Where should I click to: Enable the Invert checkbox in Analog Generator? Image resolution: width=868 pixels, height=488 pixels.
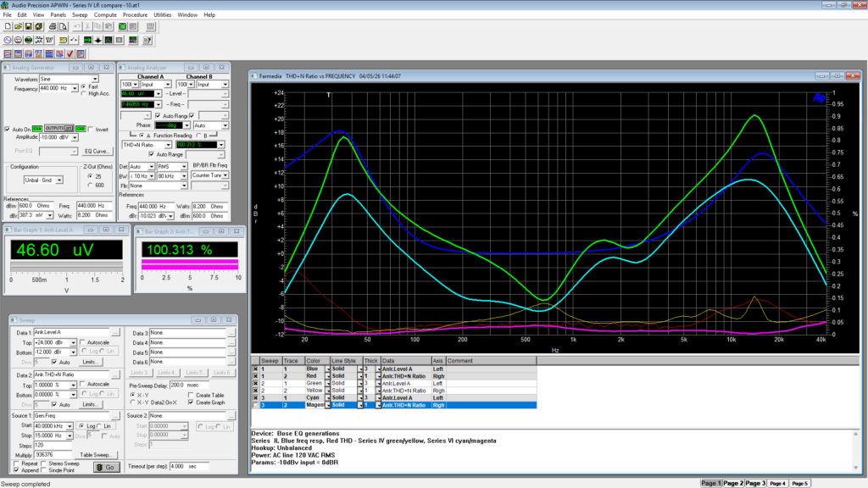click(x=92, y=129)
